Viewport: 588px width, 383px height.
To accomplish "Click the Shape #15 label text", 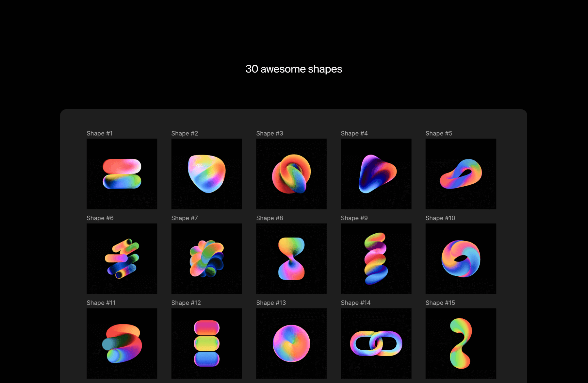I will click(440, 303).
